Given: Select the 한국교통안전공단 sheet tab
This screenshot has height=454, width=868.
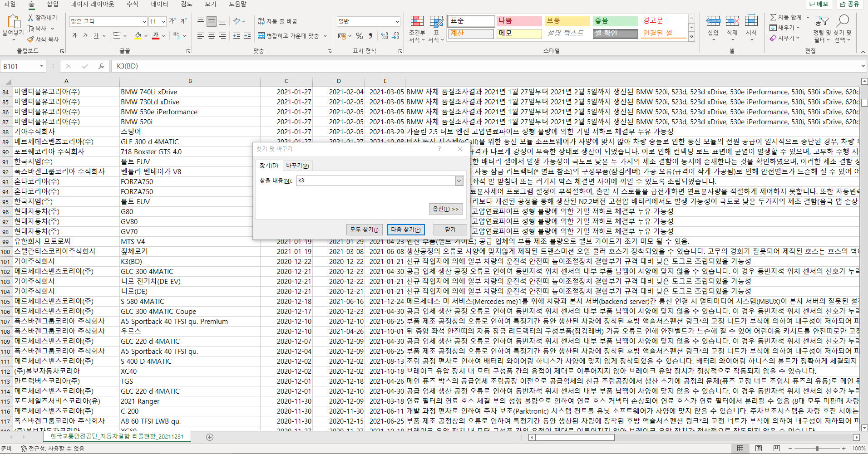Looking at the screenshot, I should coord(117,436).
